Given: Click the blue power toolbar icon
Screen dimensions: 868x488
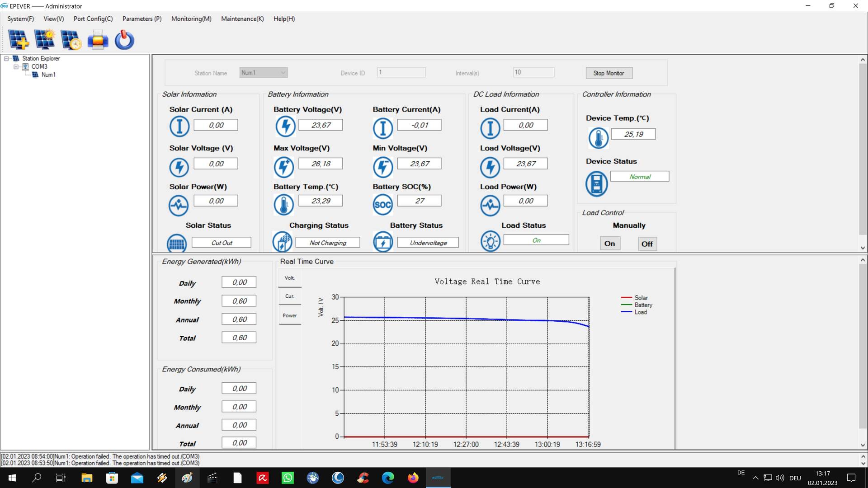Looking at the screenshot, I should point(124,40).
